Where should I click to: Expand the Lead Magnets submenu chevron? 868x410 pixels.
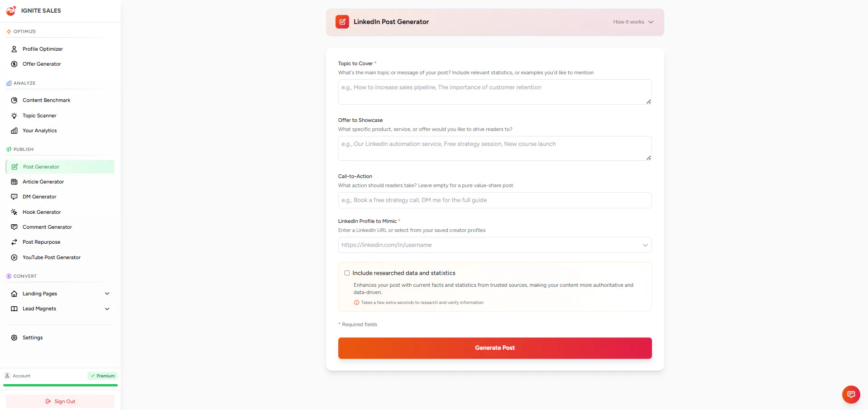pos(107,309)
